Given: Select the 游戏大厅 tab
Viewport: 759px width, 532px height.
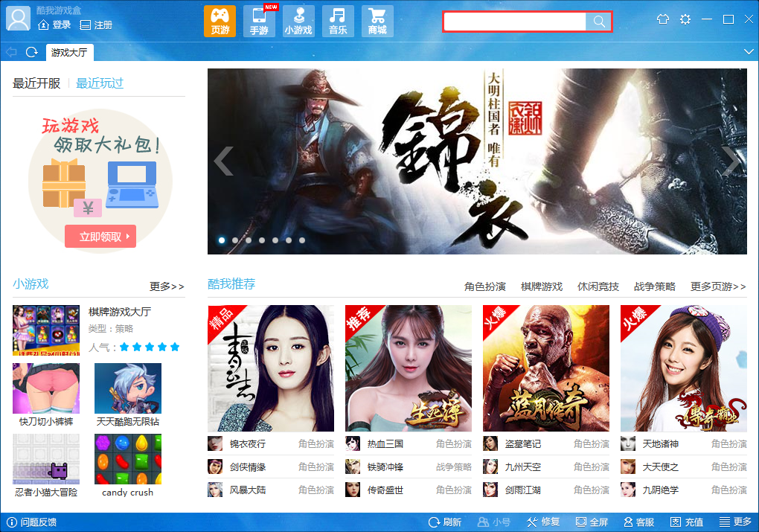Looking at the screenshot, I should tap(69, 52).
